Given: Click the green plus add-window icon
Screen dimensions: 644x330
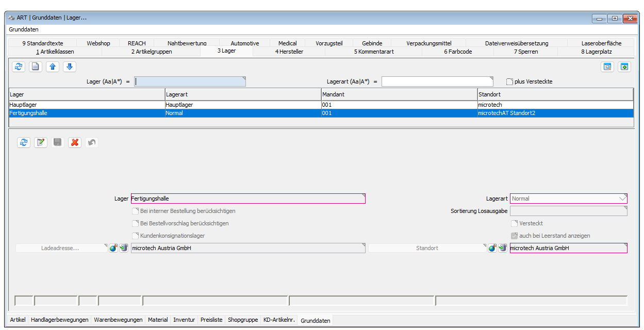Looking at the screenshot, I should (x=624, y=67).
